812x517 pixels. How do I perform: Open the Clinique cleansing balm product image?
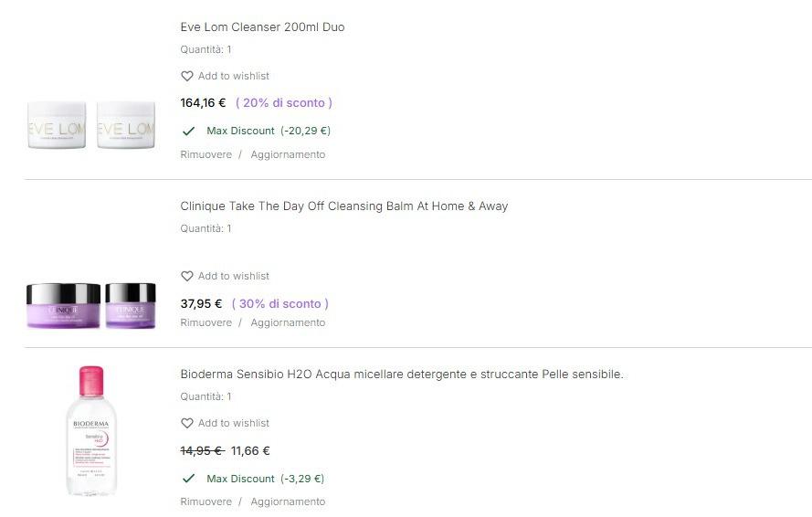(91, 305)
